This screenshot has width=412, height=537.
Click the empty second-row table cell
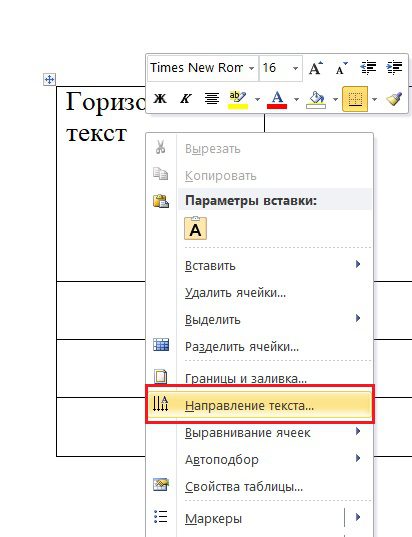pyautogui.click(x=101, y=310)
